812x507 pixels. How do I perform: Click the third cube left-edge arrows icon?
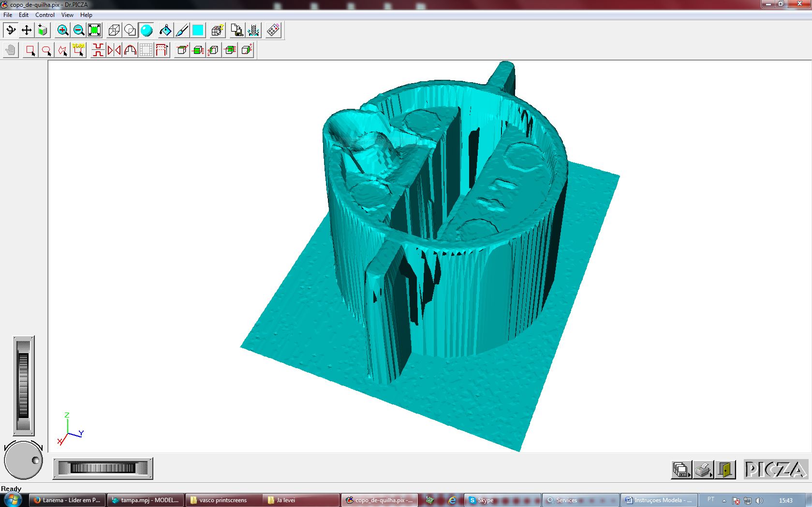(214, 50)
